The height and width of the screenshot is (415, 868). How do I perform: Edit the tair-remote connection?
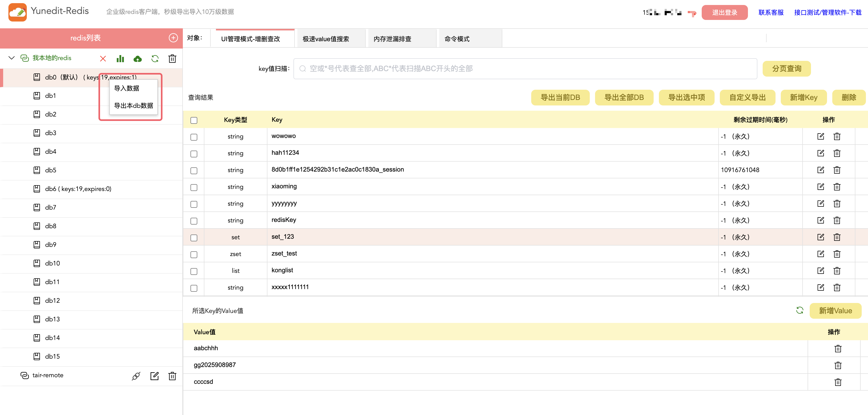pos(154,376)
